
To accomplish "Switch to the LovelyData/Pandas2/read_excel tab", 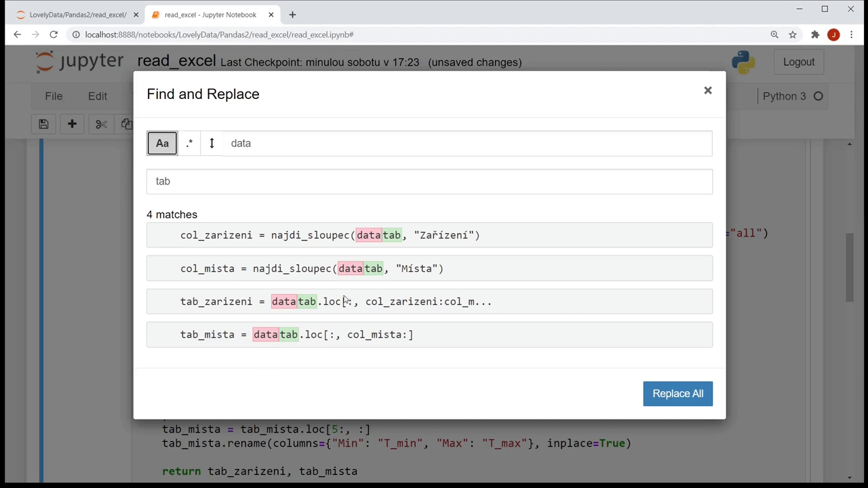I will 75,14.
